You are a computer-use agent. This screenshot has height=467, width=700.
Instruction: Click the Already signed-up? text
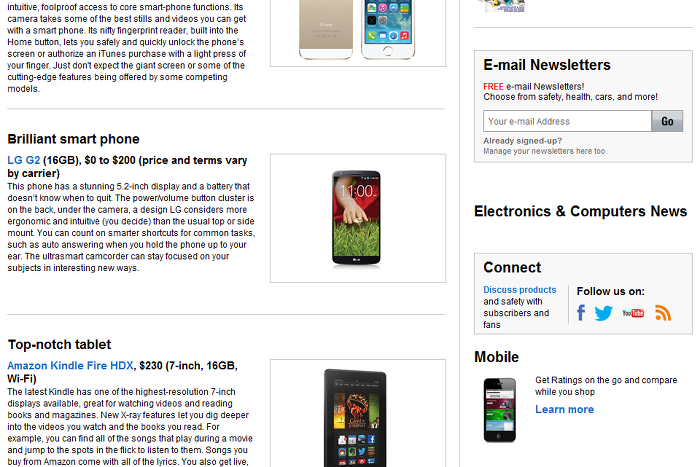[522, 141]
